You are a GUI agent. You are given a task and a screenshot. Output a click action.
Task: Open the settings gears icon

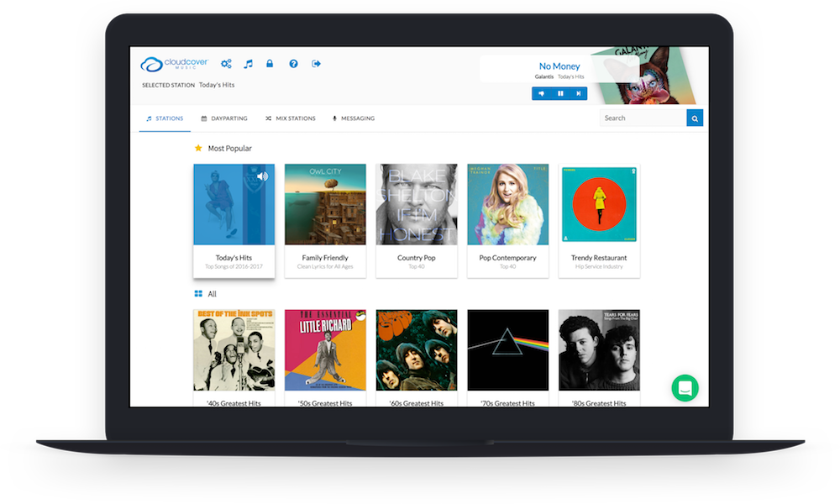(226, 63)
